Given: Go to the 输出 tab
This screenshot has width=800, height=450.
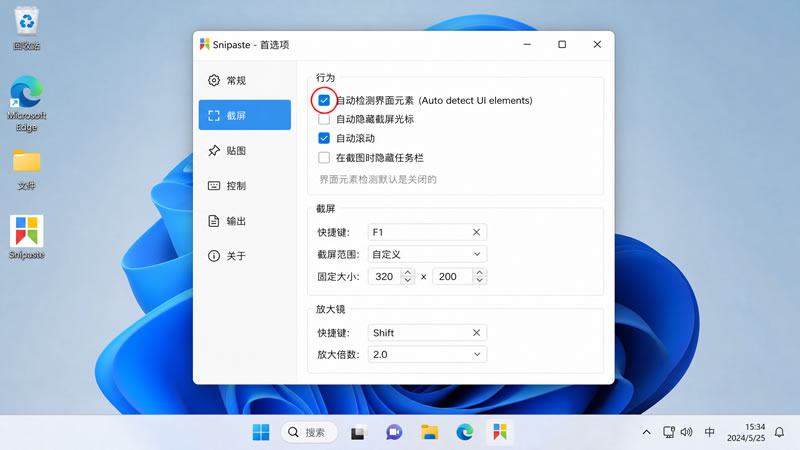Looking at the screenshot, I should point(244,221).
